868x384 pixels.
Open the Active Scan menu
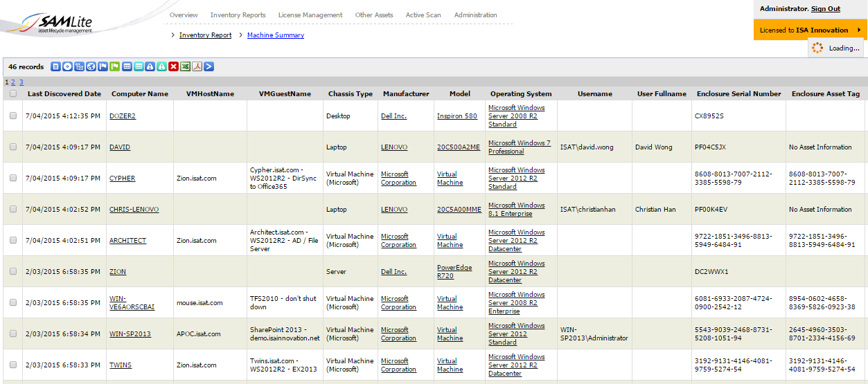tap(423, 15)
